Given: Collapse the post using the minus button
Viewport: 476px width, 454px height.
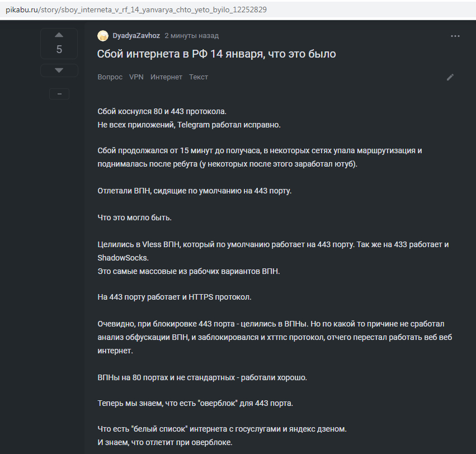Looking at the screenshot, I should tap(59, 94).
